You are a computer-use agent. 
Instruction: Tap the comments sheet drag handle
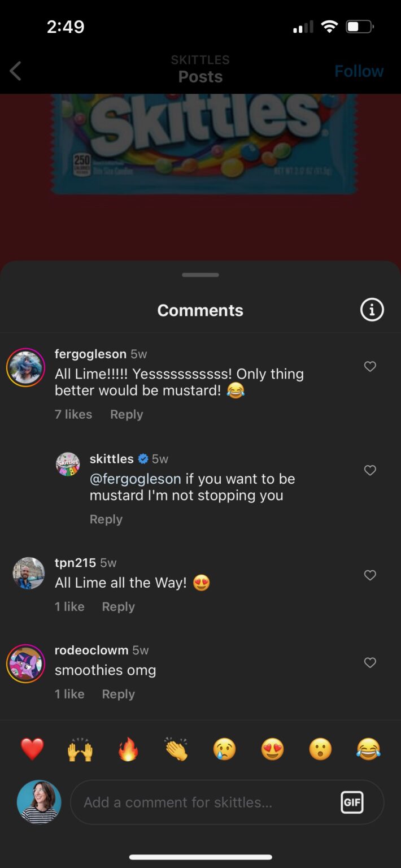[200, 275]
